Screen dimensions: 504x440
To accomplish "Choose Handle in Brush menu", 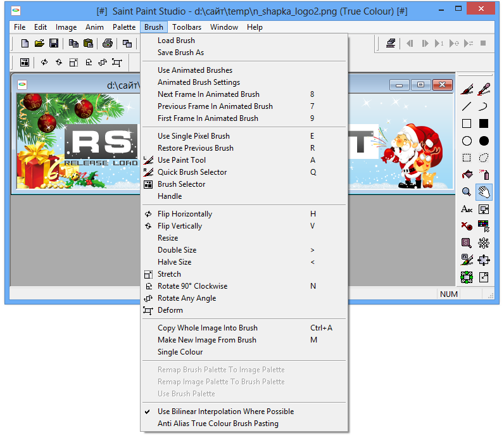I will [x=244, y=196].
